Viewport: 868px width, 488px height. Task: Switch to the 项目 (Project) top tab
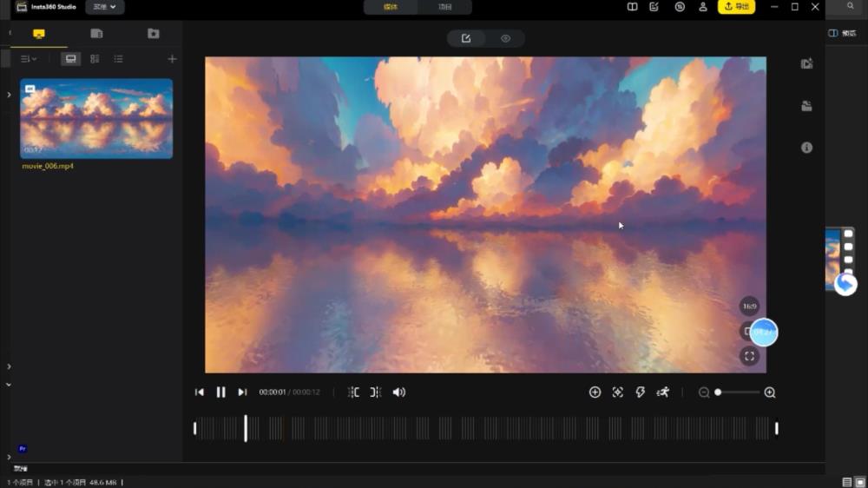[444, 7]
